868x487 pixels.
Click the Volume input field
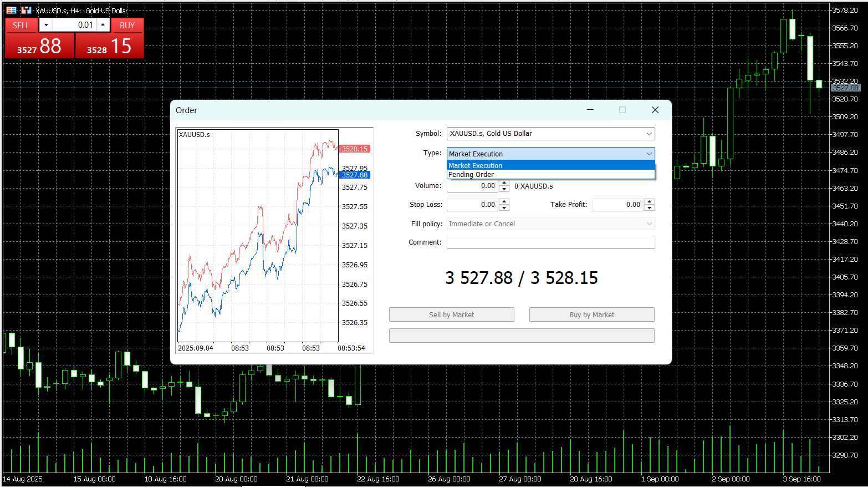point(473,186)
